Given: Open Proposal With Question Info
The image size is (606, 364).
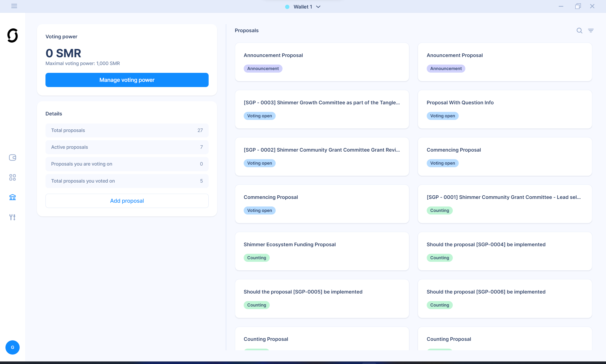Looking at the screenshot, I should [x=460, y=102].
